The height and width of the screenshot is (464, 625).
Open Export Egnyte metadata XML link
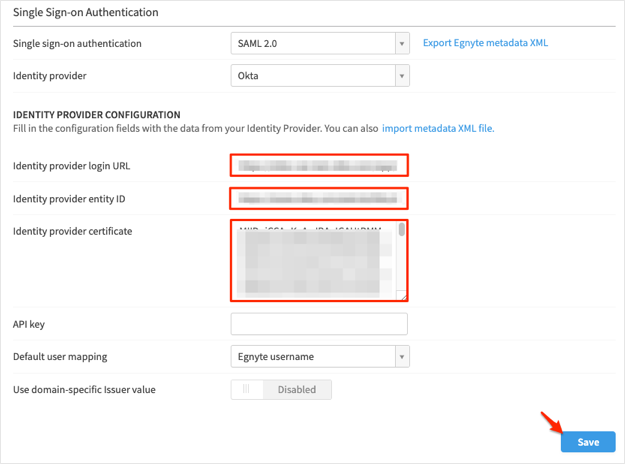click(x=485, y=43)
